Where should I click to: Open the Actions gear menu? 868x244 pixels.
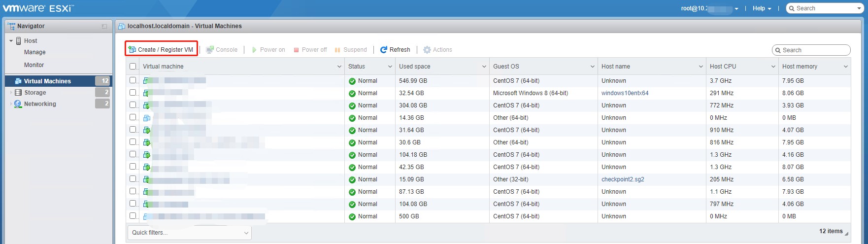coord(427,50)
